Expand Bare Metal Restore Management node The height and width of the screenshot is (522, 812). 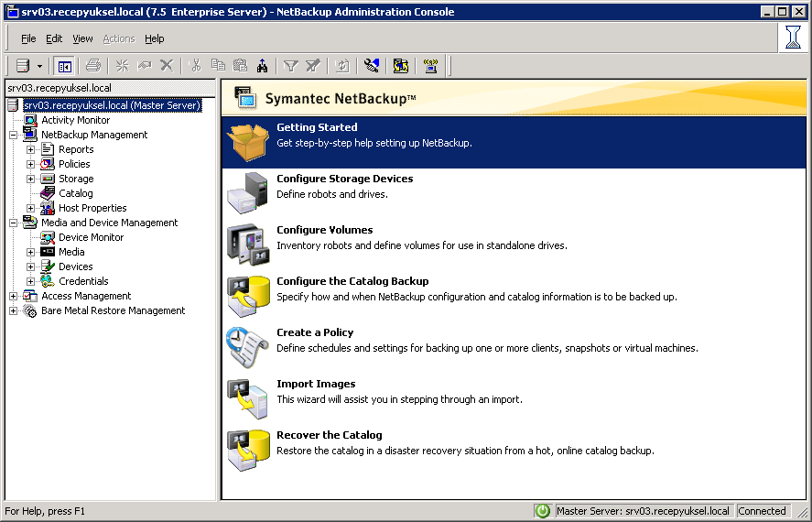click(14, 310)
